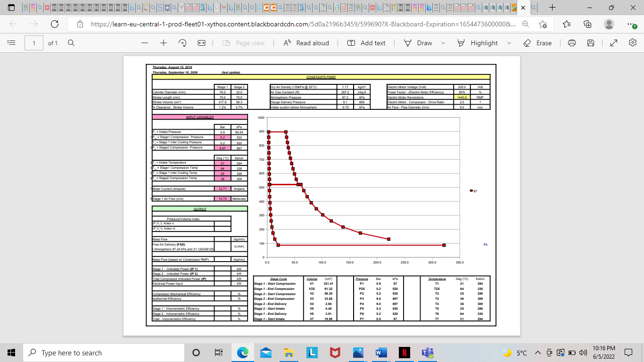This screenshot has width=644, height=362.
Task: Open Cortana from the taskbar
Action: click(x=196, y=353)
